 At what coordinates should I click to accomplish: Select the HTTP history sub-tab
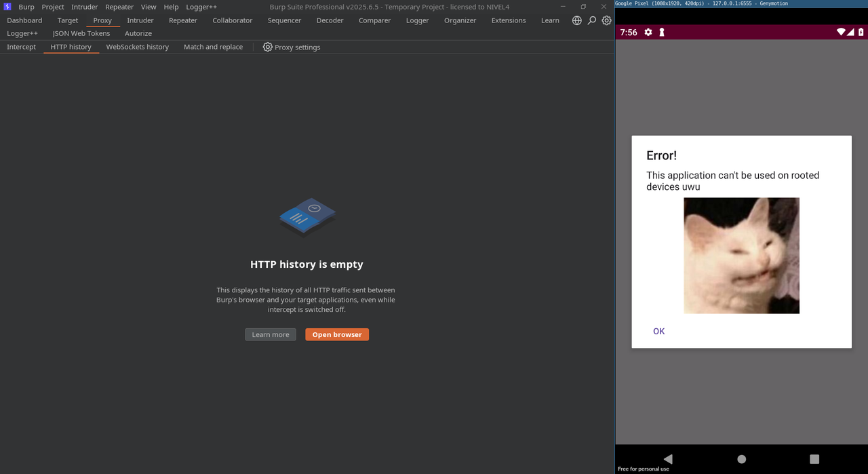click(71, 47)
